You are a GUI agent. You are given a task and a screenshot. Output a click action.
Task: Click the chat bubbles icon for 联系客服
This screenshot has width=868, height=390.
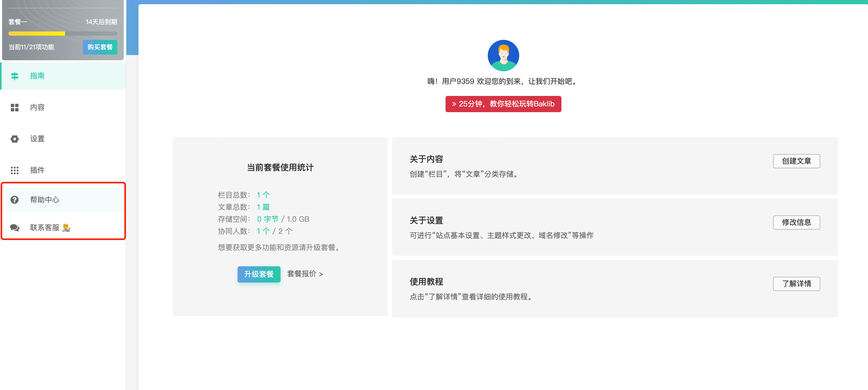(14, 228)
